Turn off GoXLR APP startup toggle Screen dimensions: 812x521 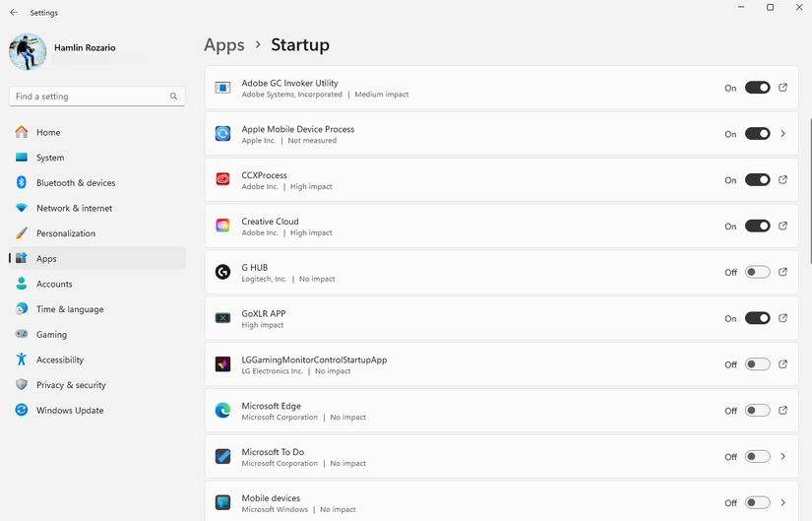pos(757,318)
